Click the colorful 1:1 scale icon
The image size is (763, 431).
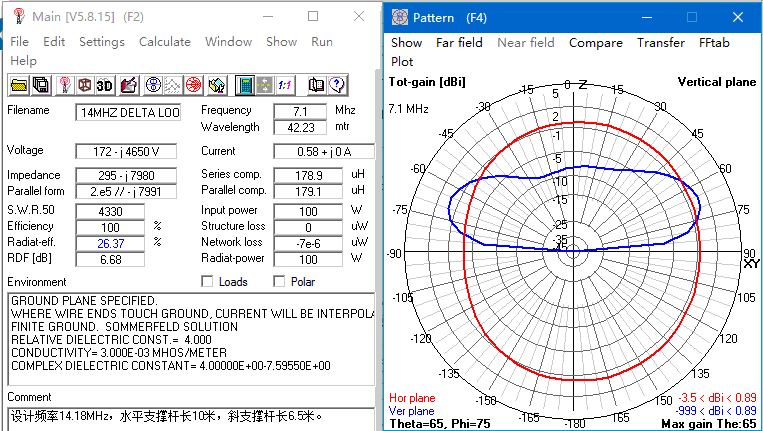click(x=284, y=85)
